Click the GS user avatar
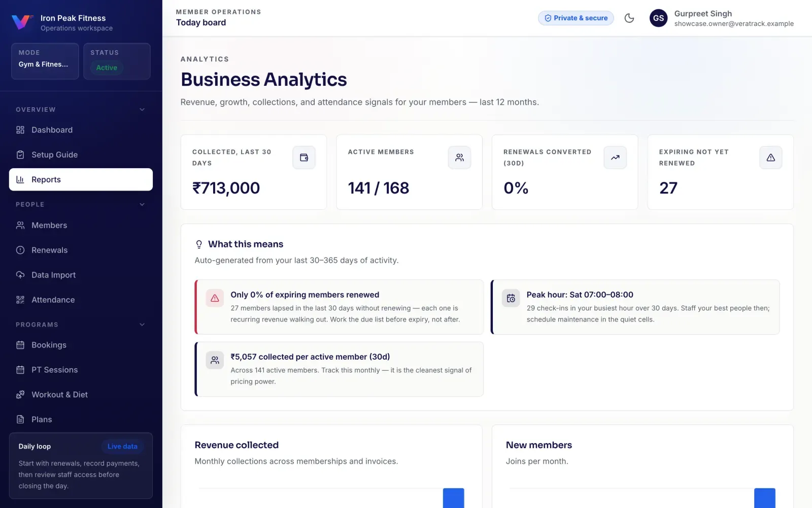Image resolution: width=812 pixels, height=508 pixels. point(658,18)
